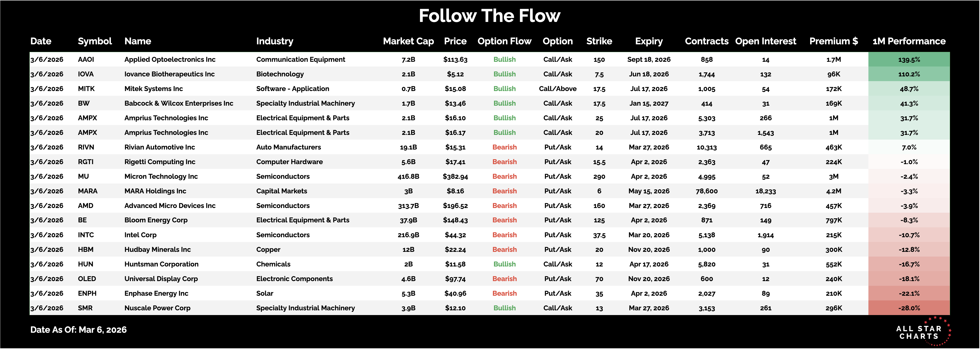Click the Premium $ column header
This screenshot has width=980, height=349.
point(833,41)
